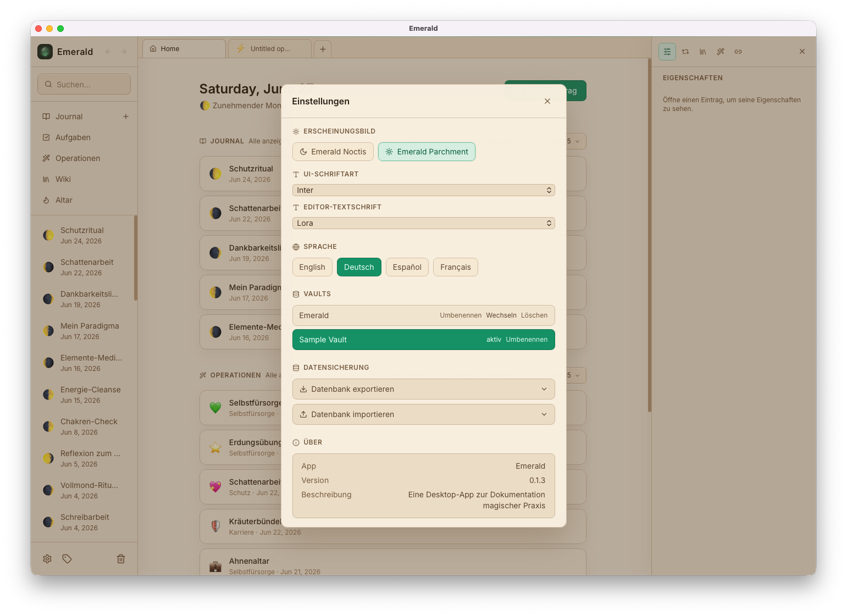Click the Emerald app logo in the sidebar
The width and height of the screenshot is (847, 616).
[x=45, y=52]
